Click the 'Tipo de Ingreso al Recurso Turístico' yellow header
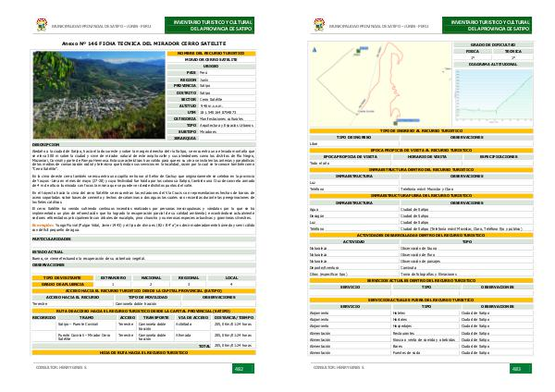The height and width of the screenshot is (392, 555). [421, 131]
